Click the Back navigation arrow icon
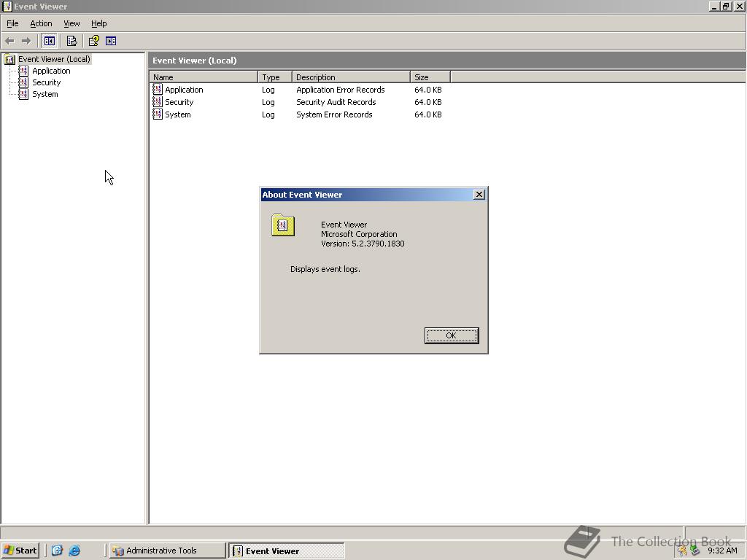747x560 pixels. click(9, 41)
